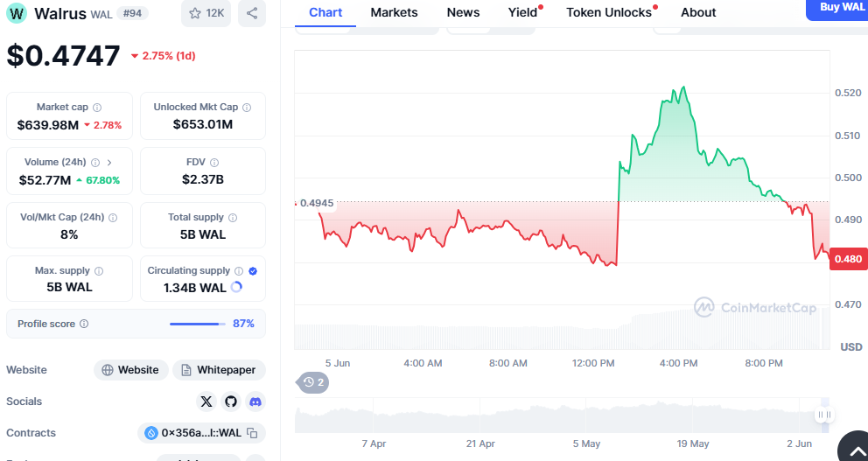This screenshot has height=461, width=868.
Task: Click the mini overview chart timeline
Action: click(x=562, y=416)
